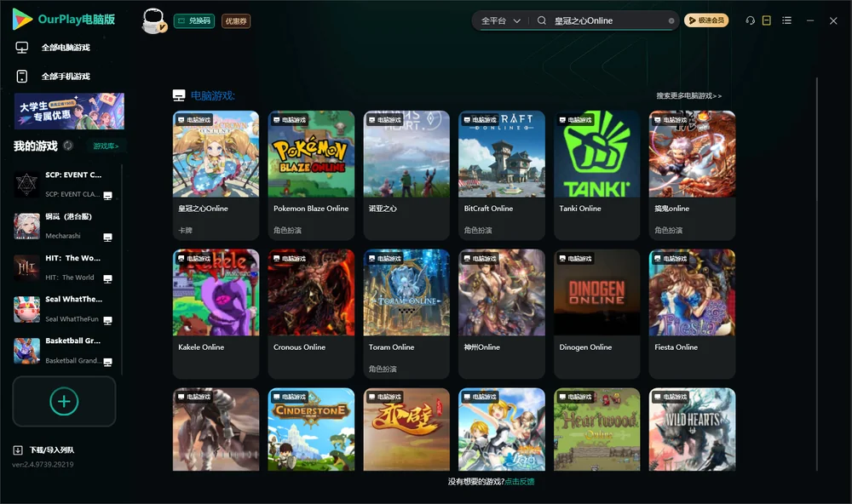Image resolution: width=852 pixels, height=504 pixels.
Task: Click the download queue arrow icon
Action: [18, 450]
